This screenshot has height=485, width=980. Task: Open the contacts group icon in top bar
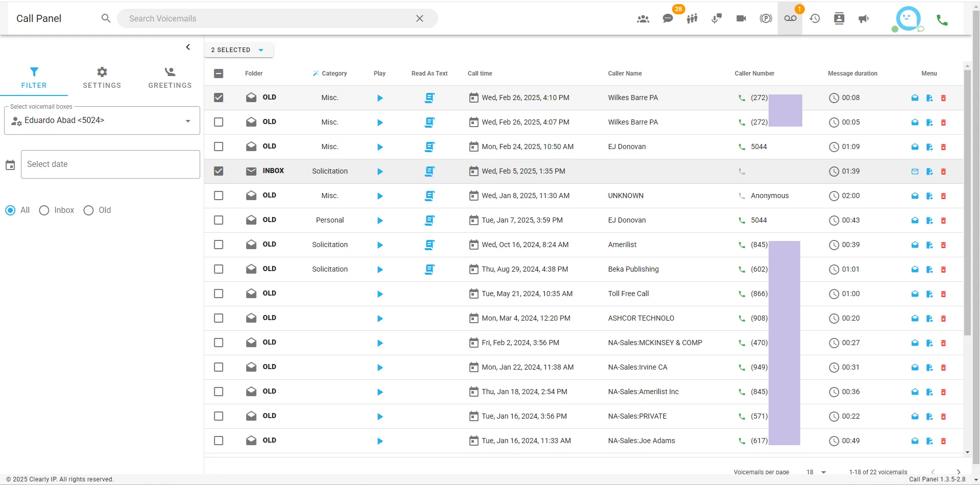[643, 18]
